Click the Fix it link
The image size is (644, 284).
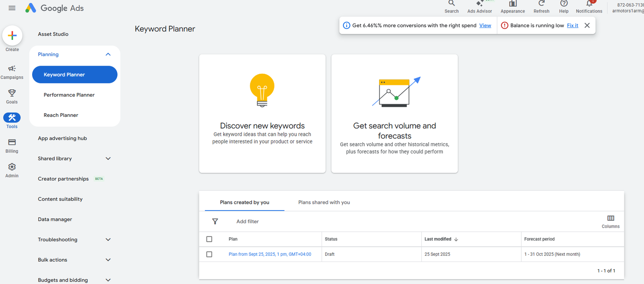click(572, 25)
